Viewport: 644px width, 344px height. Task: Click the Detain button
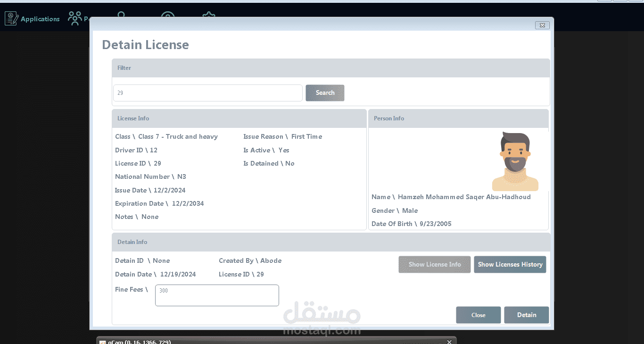click(527, 315)
